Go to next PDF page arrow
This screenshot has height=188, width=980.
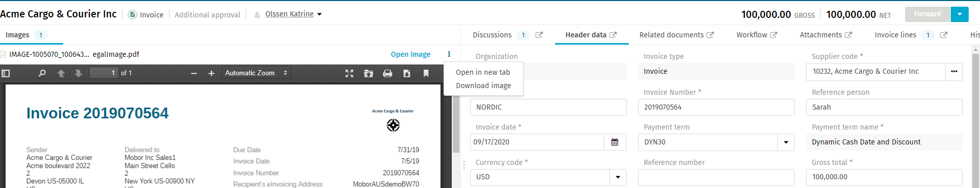coord(78,73)
